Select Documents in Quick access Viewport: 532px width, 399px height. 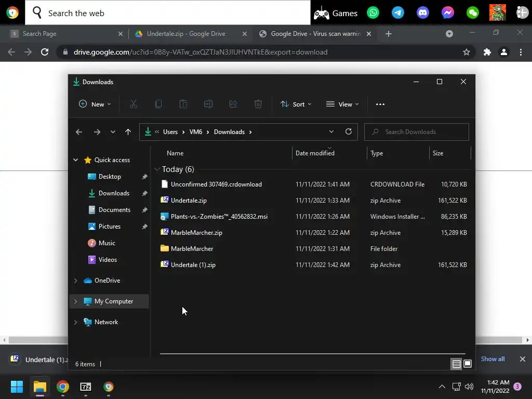pyautogui.click(x=114, y=210)
